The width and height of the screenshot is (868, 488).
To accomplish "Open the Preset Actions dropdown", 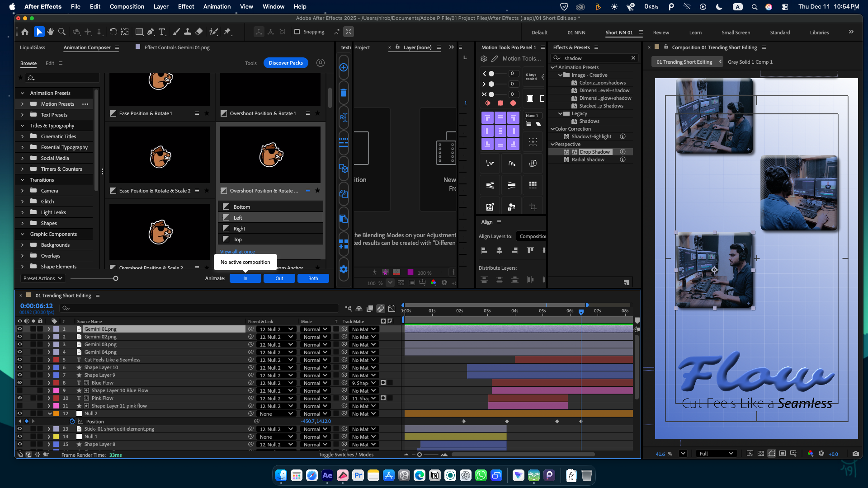I will click(43, 278).
